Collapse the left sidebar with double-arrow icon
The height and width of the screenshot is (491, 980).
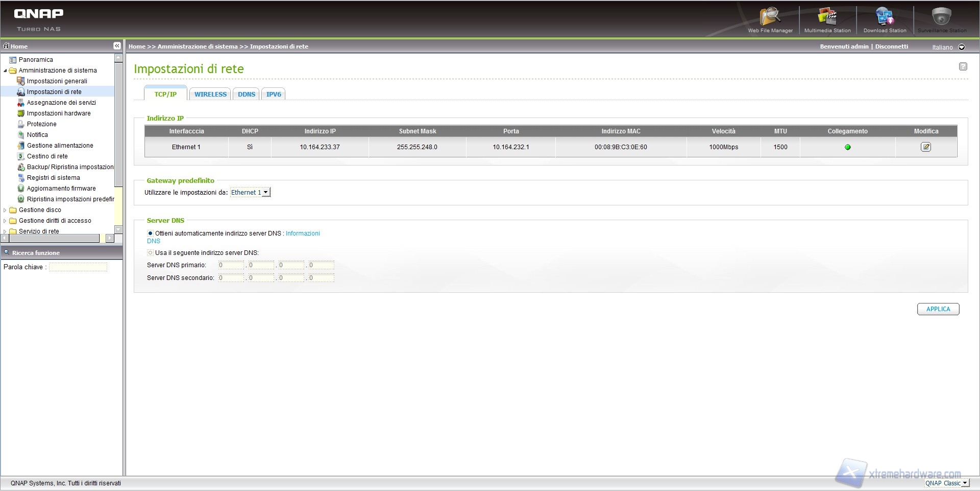coord(117,46)
